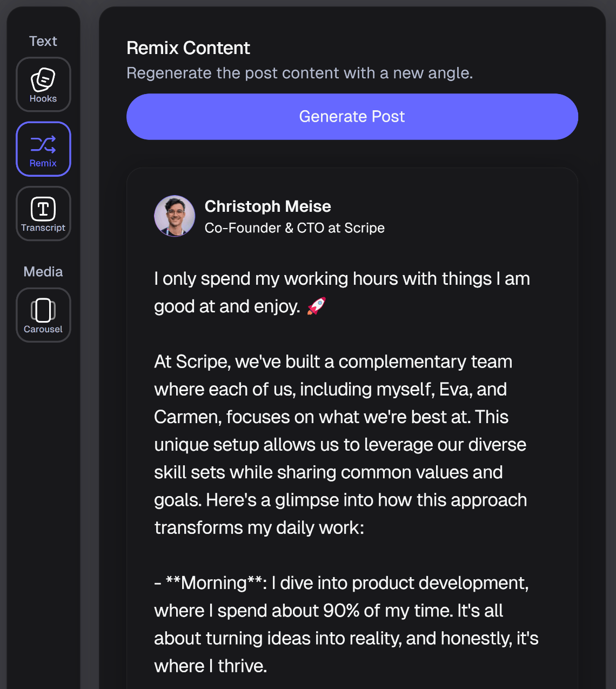Click the shuffle arrows icon on Remix
Image resolution: width=616 pixels, height=689 pixels.
click(x=43, y=142)
